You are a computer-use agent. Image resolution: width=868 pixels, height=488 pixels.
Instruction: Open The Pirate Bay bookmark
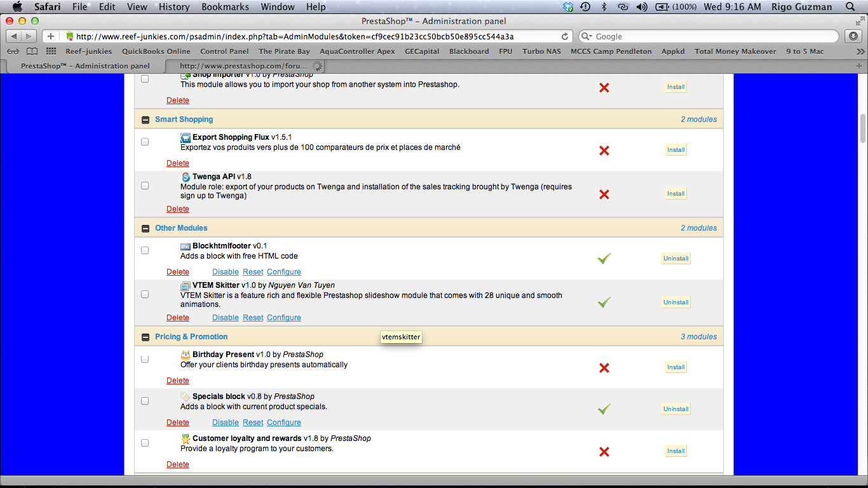click(x=284, y=51)
